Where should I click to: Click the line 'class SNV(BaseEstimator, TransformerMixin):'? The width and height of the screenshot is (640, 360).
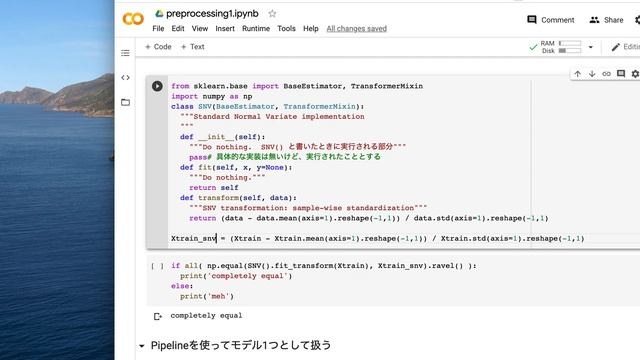pos(268,107)
